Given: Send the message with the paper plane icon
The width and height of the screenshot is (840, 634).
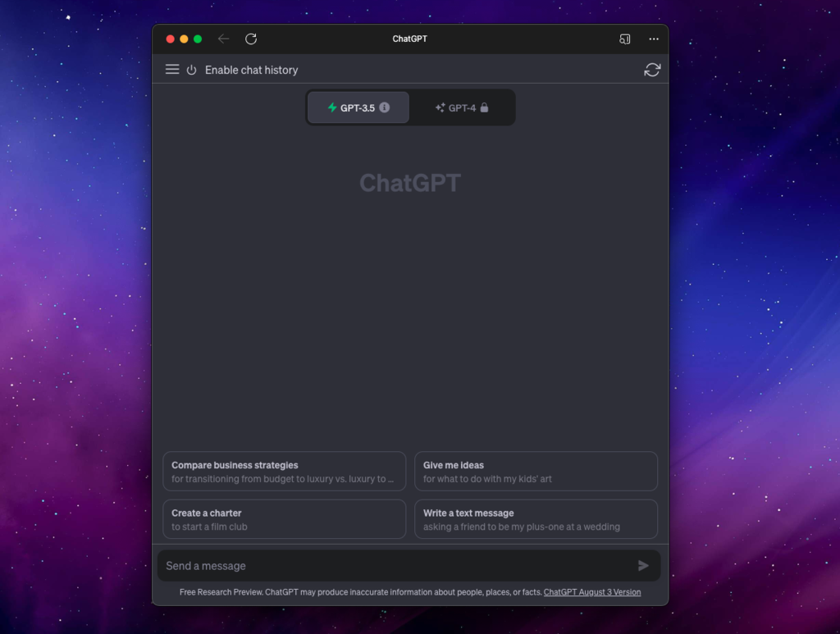Looking at the screenshot, I should coord(645,565).
